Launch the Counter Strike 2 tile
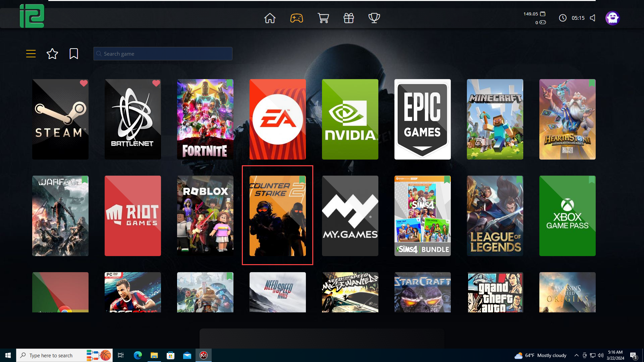644x362 pixels. pyautogui.click(x=278, y=216)
